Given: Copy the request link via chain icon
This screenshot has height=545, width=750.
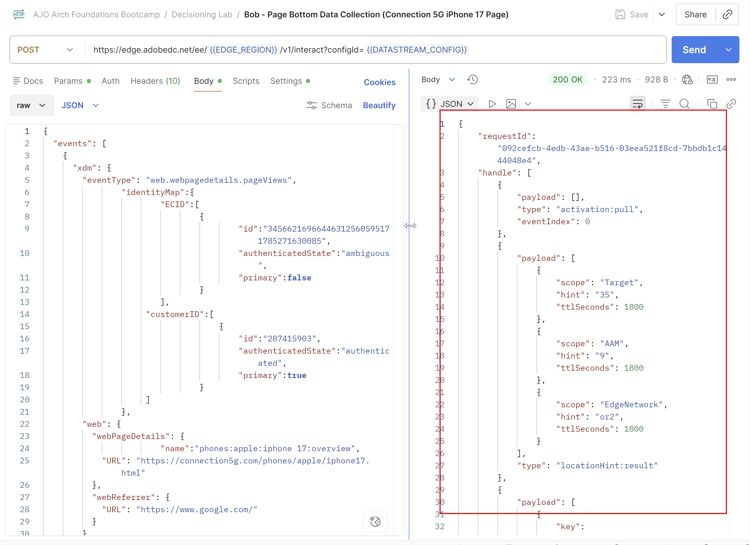Looking at the screenshot, I should (727, 14).
